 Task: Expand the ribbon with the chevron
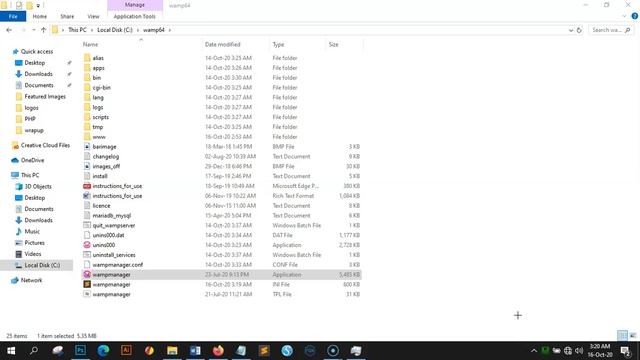pos(624,16)
